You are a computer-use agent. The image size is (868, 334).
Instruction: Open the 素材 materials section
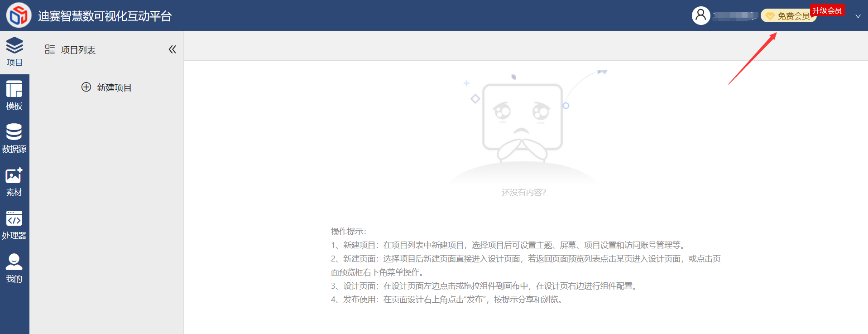[14, 182]
